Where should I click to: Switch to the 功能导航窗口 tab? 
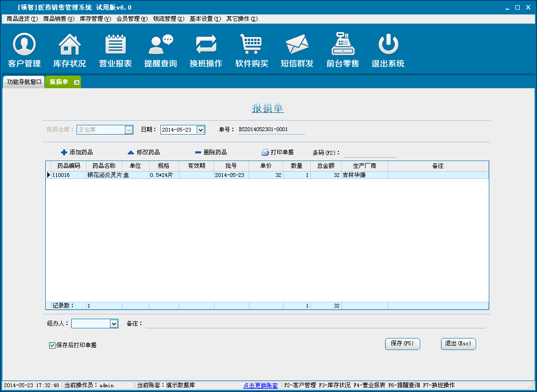24,82
